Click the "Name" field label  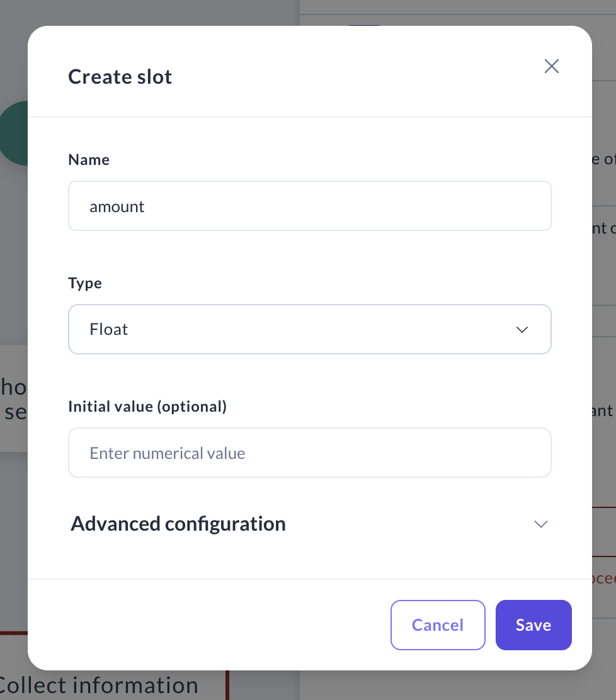pyautogui.click(x=89, y=160)
